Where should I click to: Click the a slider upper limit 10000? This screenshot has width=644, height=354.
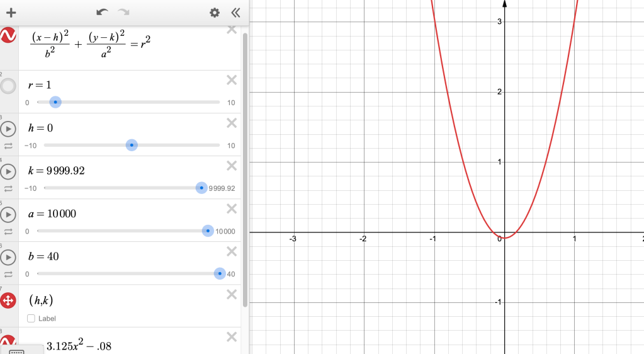(x=225, y=231)
